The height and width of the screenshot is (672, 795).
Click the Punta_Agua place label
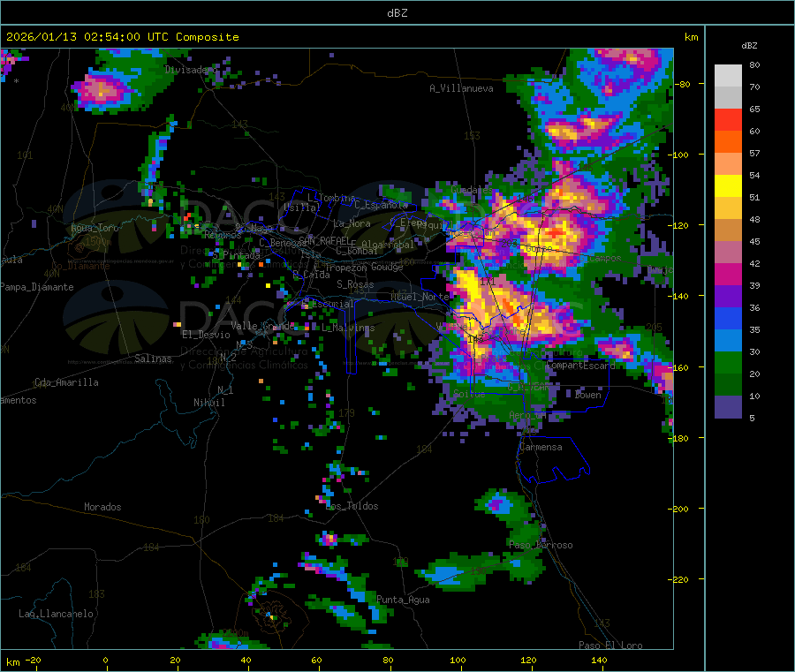point(403,600)
